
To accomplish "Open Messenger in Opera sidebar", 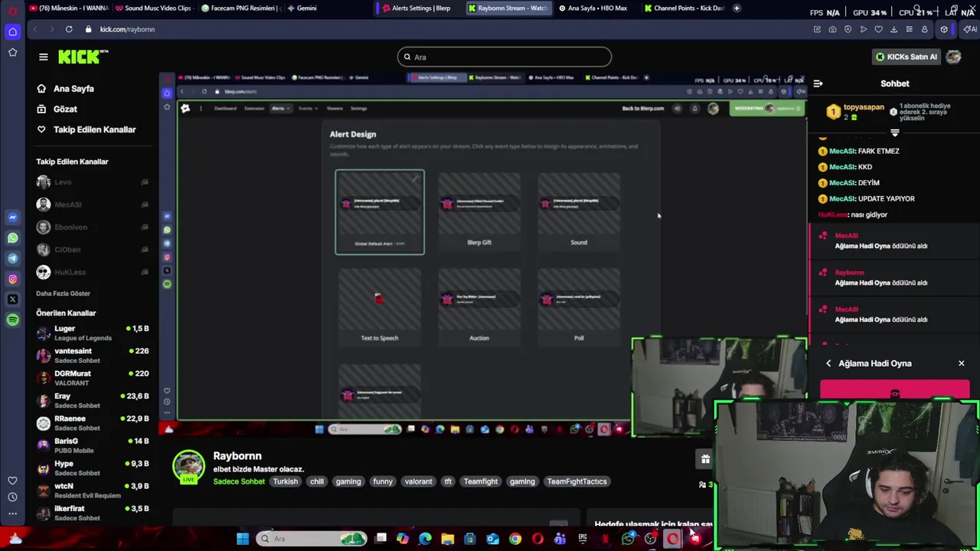I will pyautogui.click(x=12, y=217).
